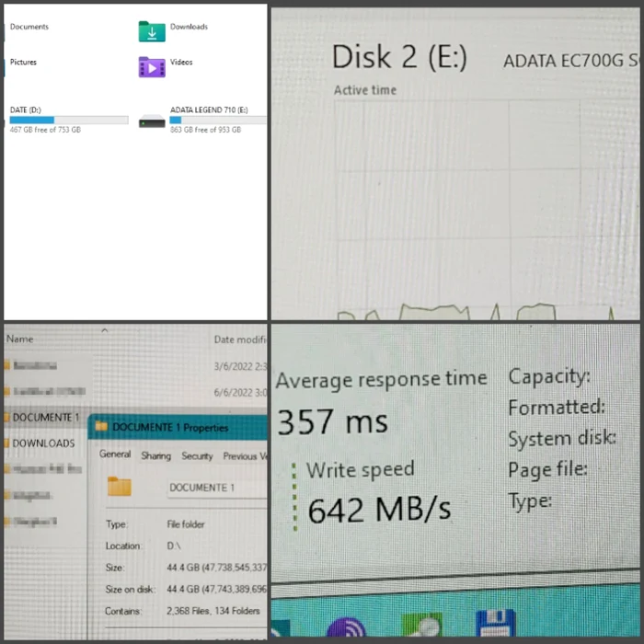This screenshot has width=644, height=644.
Task: Select the DOWNLOADS folder row in file list
Action: 43,443
